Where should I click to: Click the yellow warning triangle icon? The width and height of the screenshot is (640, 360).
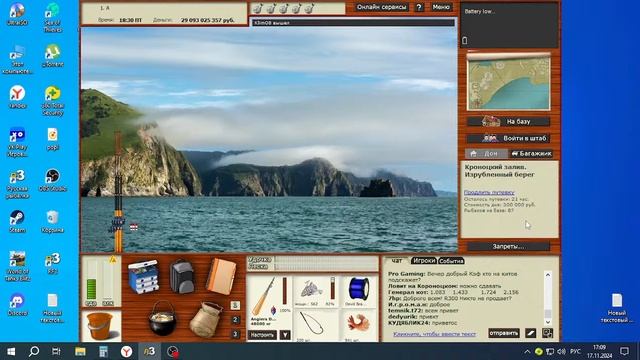point(113,259)
